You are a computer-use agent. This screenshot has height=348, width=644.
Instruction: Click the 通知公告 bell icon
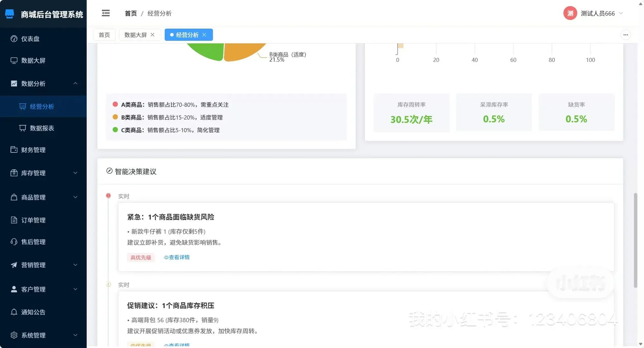point(14,312)
